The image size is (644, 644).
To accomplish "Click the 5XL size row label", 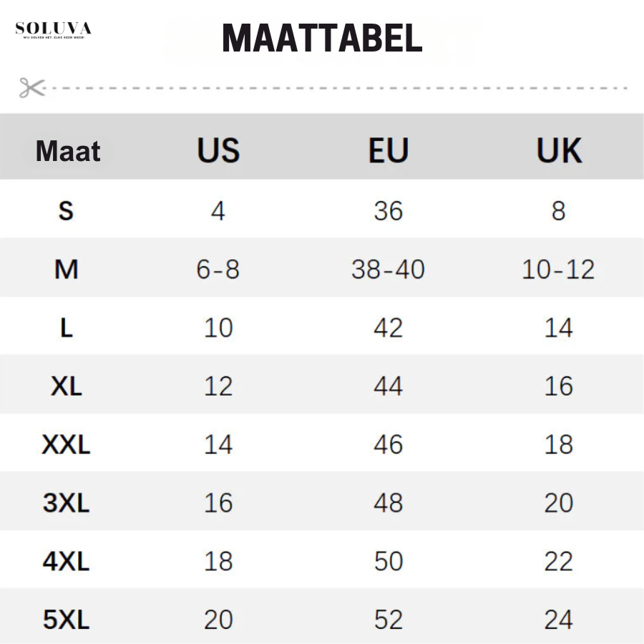I will [66, 620].
